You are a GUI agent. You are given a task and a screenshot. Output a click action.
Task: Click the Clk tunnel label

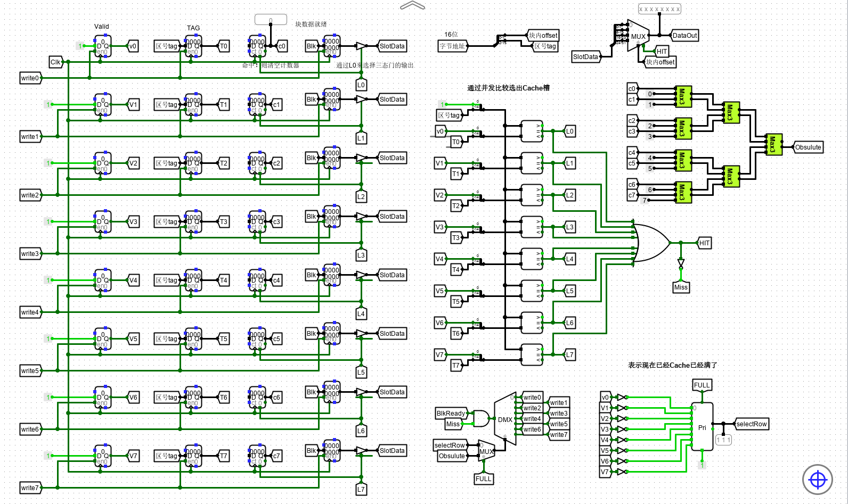[56, 62]
